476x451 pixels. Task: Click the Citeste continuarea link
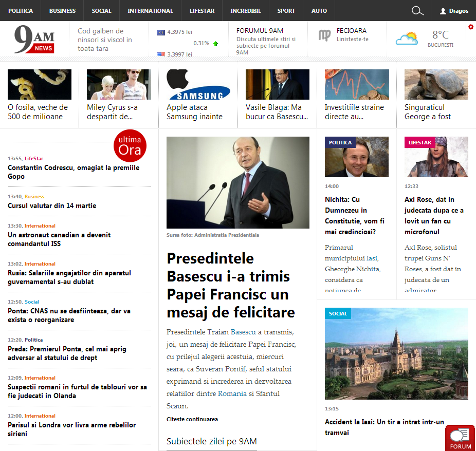(x=192, y=419)
